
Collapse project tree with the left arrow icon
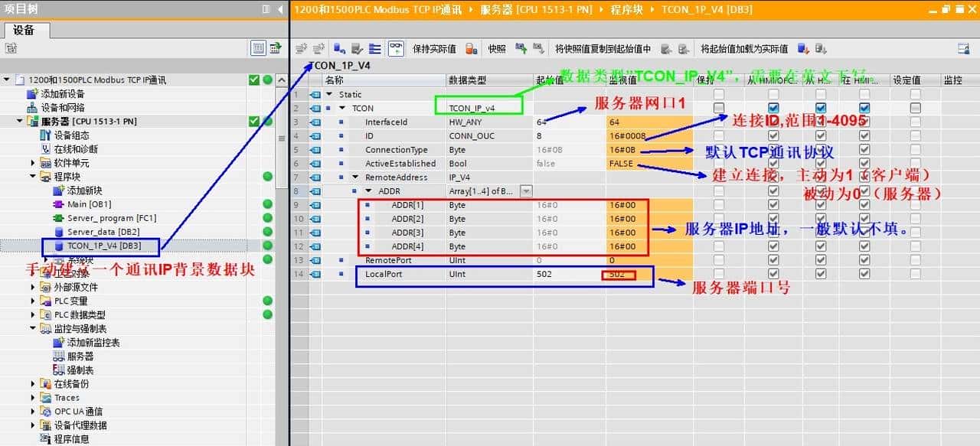tap(281, 9)
